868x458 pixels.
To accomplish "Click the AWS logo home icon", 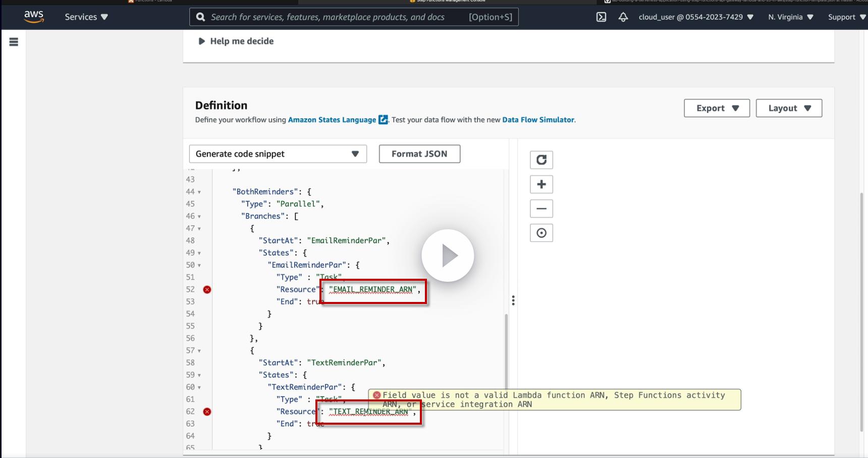I will [x=34, y=17].
